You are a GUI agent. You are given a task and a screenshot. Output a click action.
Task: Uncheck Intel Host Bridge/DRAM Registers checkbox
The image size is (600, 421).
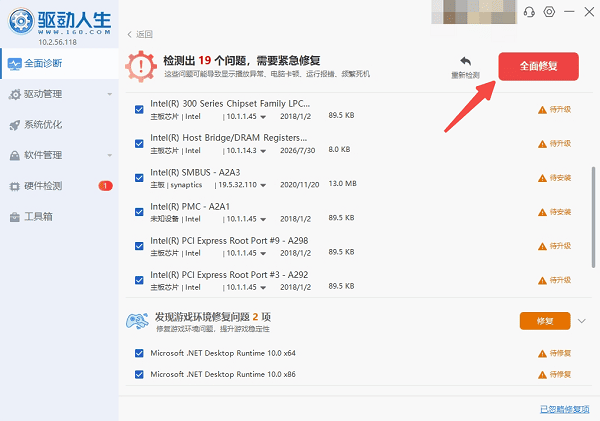coord(139,144)
